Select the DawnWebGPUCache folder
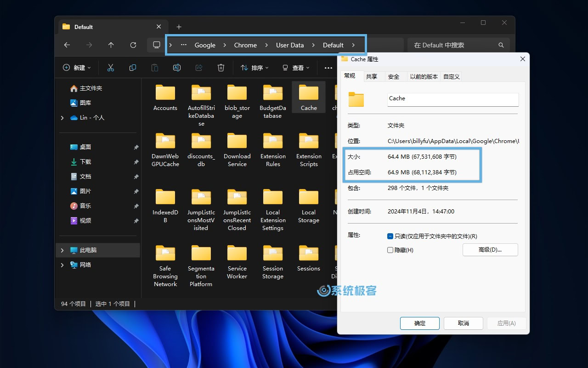This screenshot has height=368, width=588. click(165, 149)
